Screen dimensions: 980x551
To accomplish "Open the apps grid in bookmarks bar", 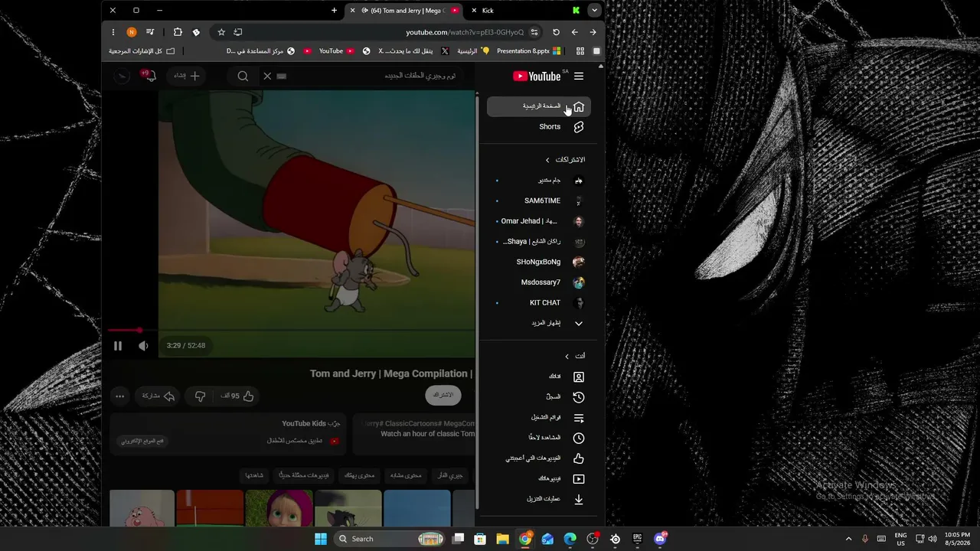I will (580, 51).
